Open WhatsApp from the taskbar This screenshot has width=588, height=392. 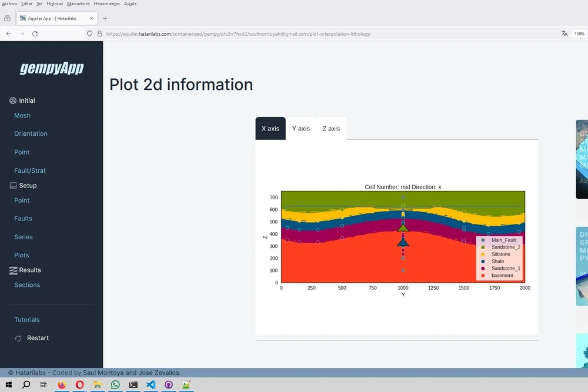115,384
